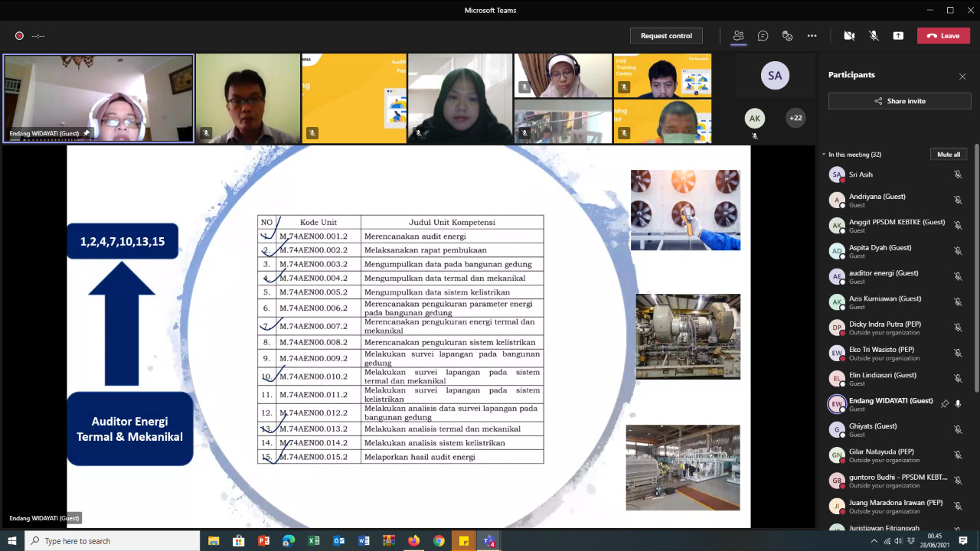Open the More actions ellipsis menu

(x=812, y=36)
